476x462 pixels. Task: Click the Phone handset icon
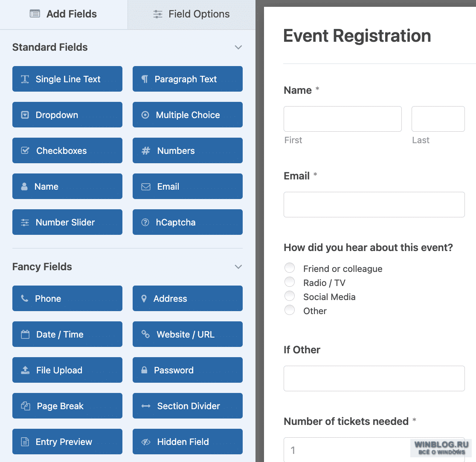point(25,298)
